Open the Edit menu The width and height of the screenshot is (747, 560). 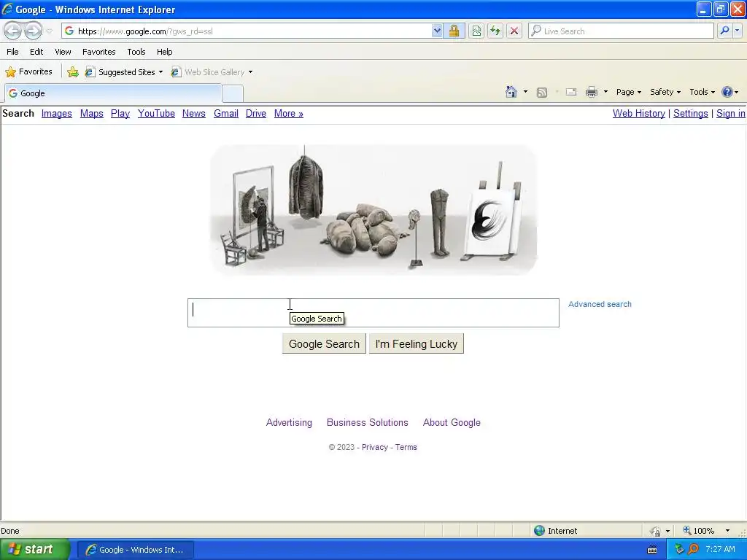pos(36,52)
